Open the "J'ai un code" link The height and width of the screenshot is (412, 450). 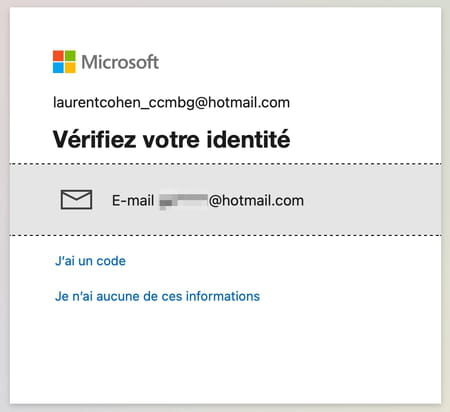[x=90, y=261]
